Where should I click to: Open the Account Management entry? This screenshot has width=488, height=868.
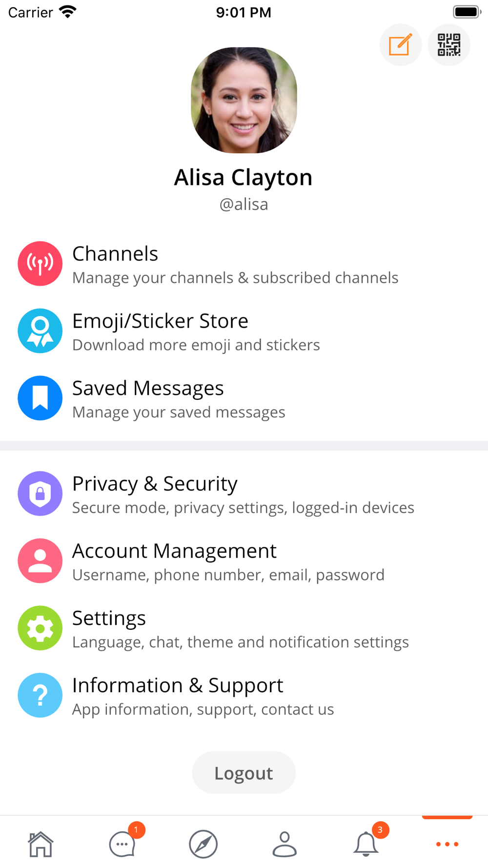(x=244, y=561)
